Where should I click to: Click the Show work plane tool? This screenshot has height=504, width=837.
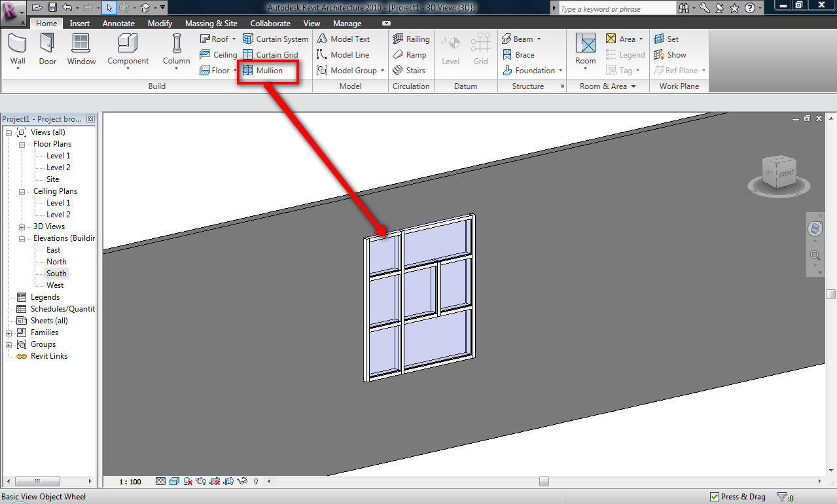(670, 55)
